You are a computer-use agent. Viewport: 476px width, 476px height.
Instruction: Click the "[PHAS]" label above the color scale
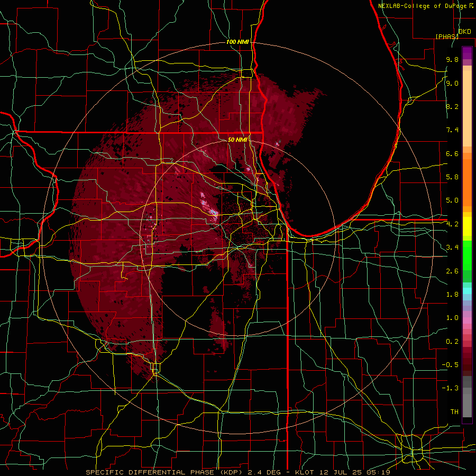tap(447, 36)
